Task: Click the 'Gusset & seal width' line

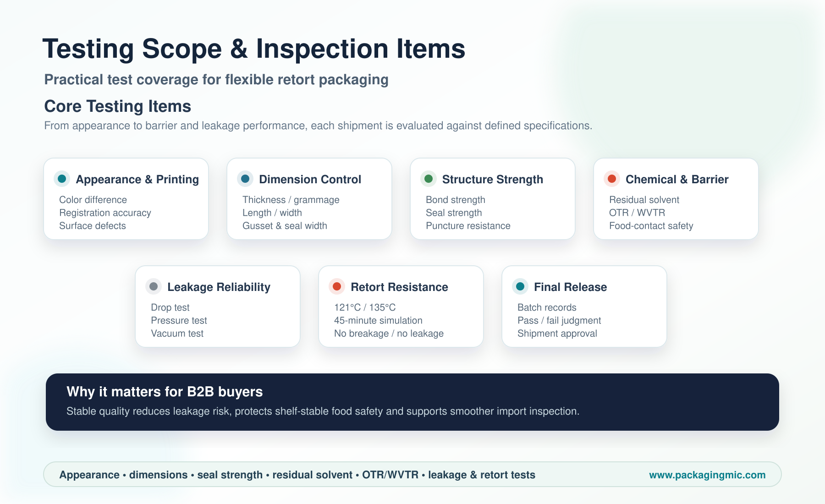Action: pos(285,225)
